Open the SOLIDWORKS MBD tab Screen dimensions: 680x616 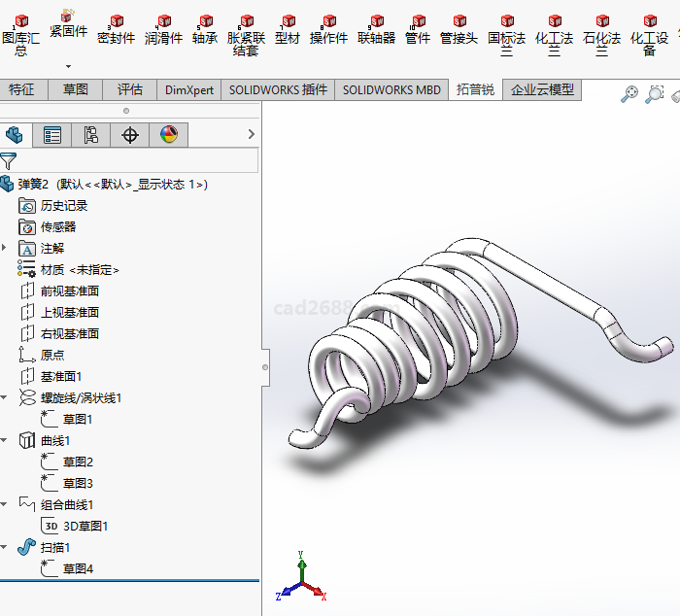[x=391, y=89]
